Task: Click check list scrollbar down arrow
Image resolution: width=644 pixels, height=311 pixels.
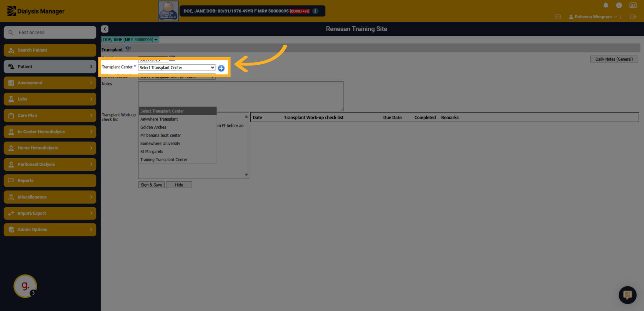Action: pos(246,175)
